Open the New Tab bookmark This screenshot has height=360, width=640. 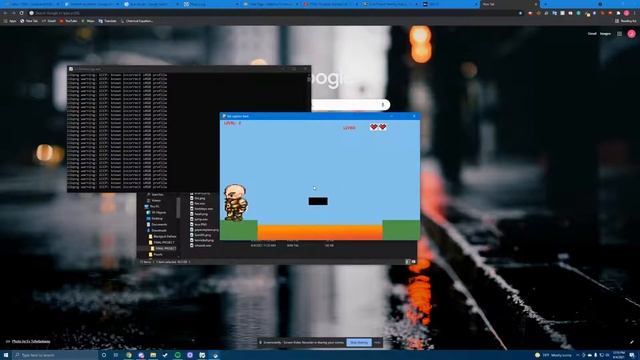click(29, 21)
